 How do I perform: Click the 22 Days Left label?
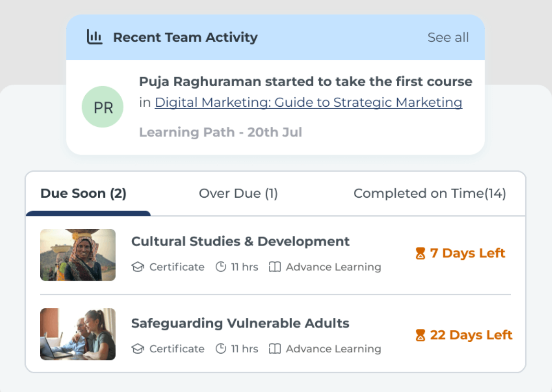[x=471, y=335]
